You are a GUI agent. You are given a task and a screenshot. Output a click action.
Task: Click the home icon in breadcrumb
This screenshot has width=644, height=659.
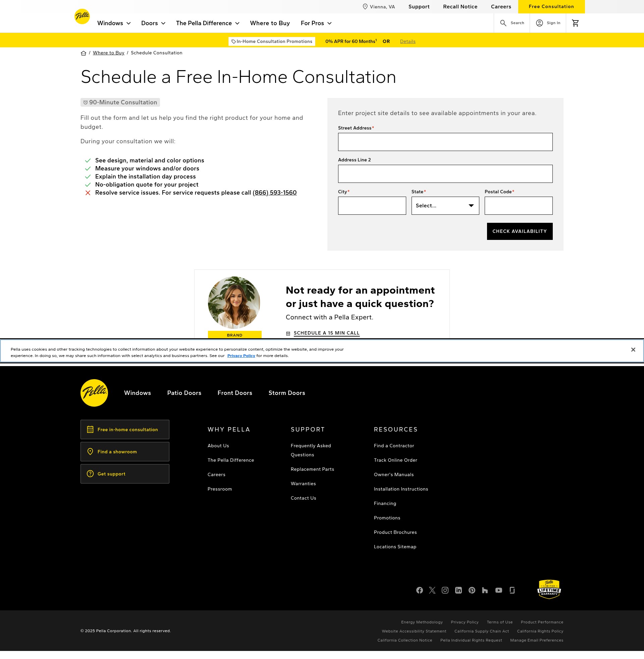point(84,53)
